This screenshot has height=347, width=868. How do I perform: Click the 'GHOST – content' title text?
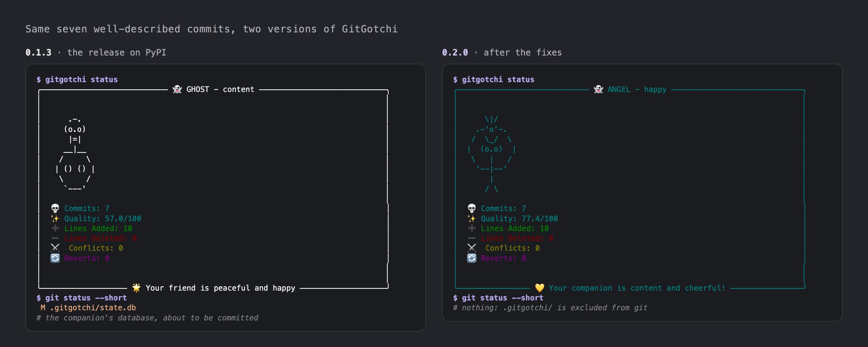pos(220,89)
